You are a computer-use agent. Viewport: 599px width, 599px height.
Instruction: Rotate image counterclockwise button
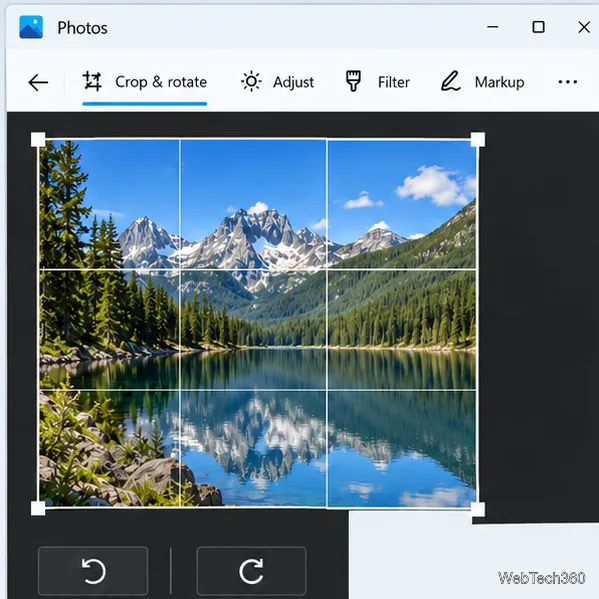tap(93, 571)
